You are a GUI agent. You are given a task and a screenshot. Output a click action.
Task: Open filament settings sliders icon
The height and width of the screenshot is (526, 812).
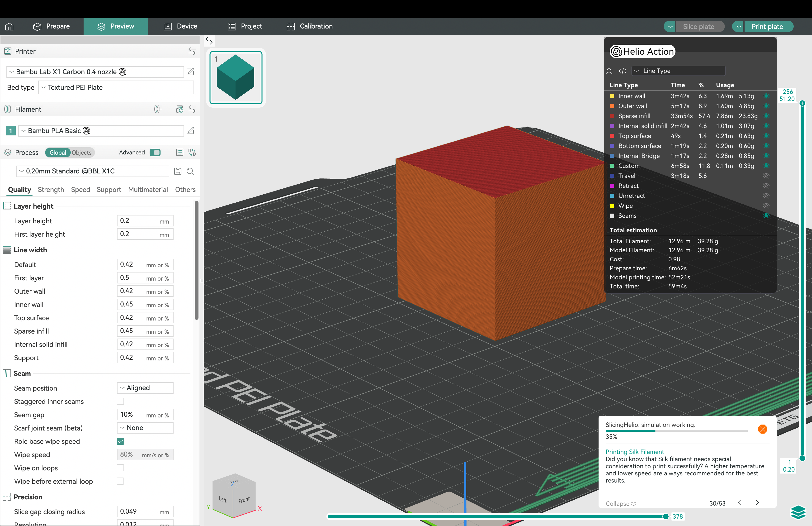pos(192,109)
